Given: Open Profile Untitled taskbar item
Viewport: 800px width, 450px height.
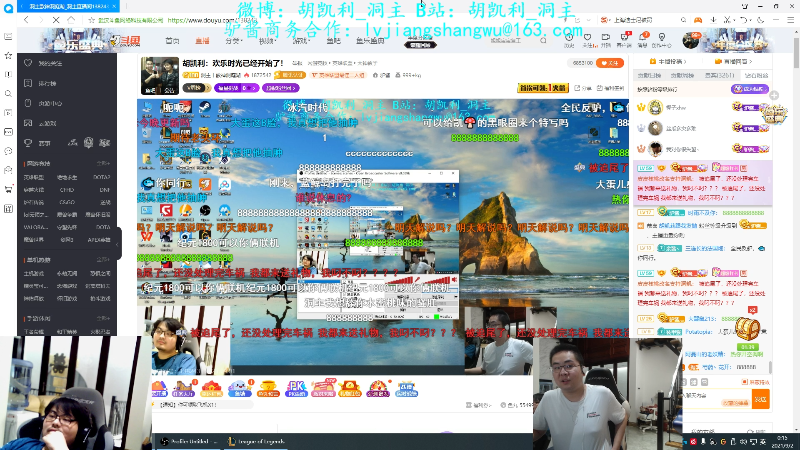Looking at the screenshot, I should coord(188,441).
